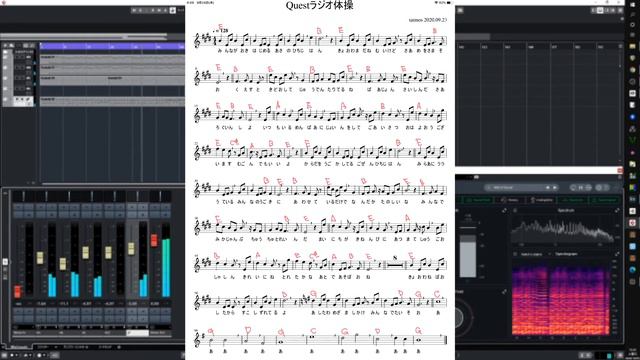Expand the Sound Field panel in analyzer
This screenshot has height=360, width=640.
(x=504, y=291)
